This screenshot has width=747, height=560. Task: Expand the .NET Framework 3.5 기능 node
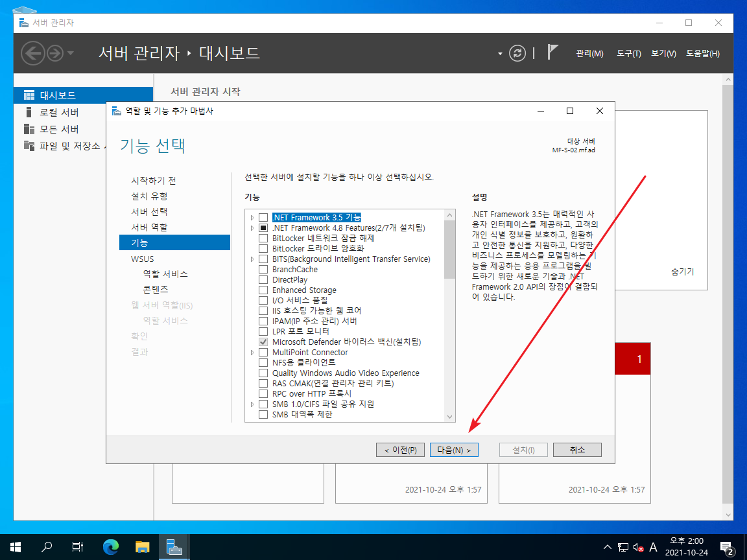(x=252, y=218)
